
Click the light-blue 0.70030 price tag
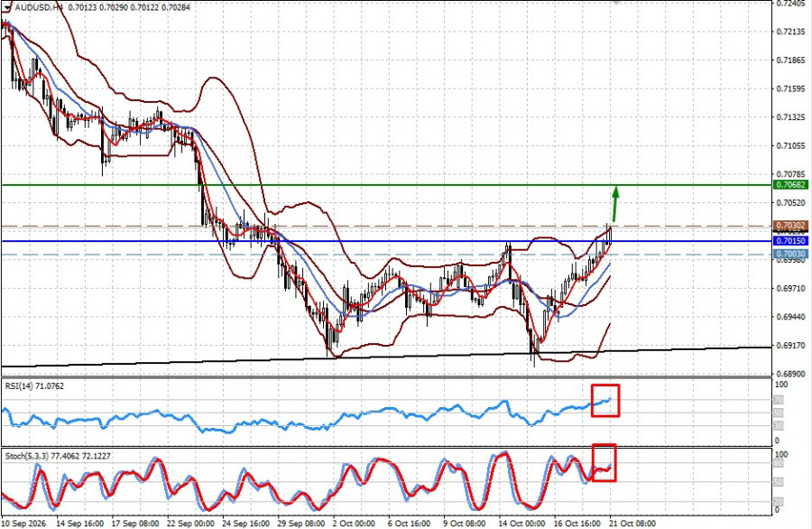point(790,254)
